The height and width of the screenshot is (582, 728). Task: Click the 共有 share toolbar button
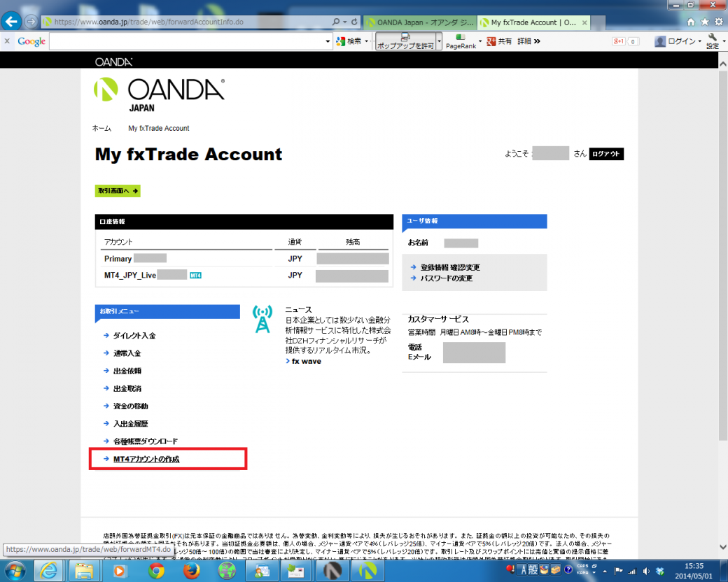499,41
